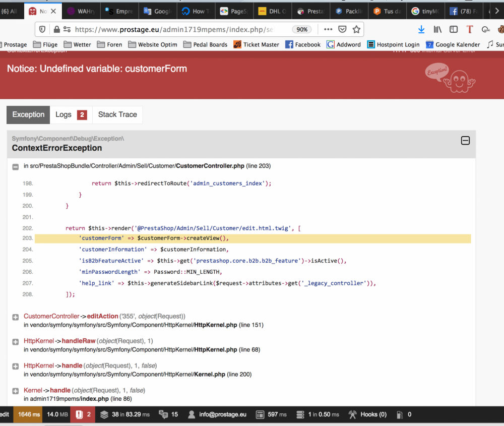Open the Firefox Library menu
Image resolution: width=504 pixels, height=426 pixels.
436,29
